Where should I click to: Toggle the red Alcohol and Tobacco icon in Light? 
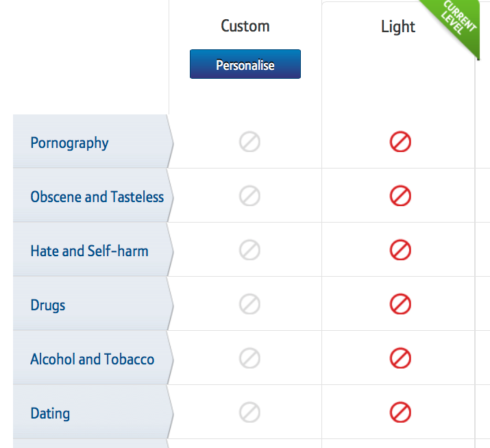[400, 358]
